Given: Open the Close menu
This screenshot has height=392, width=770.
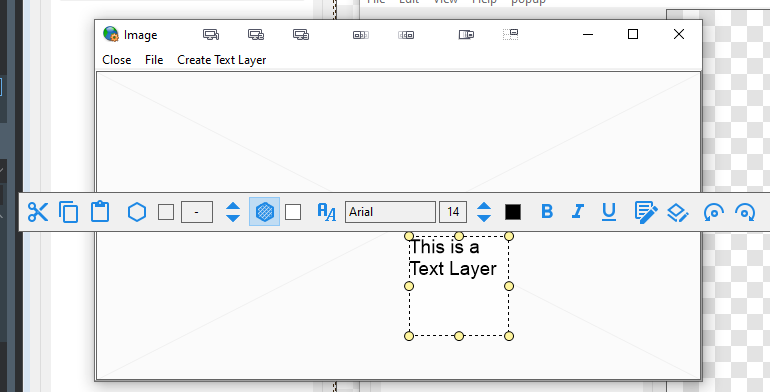Looking at the screenshot, I should (117, 60).
